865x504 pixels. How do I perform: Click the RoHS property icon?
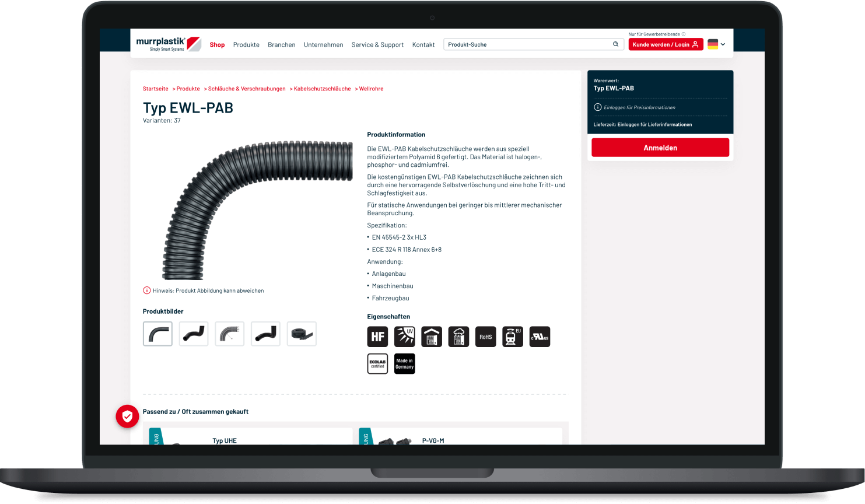point(486,337)
